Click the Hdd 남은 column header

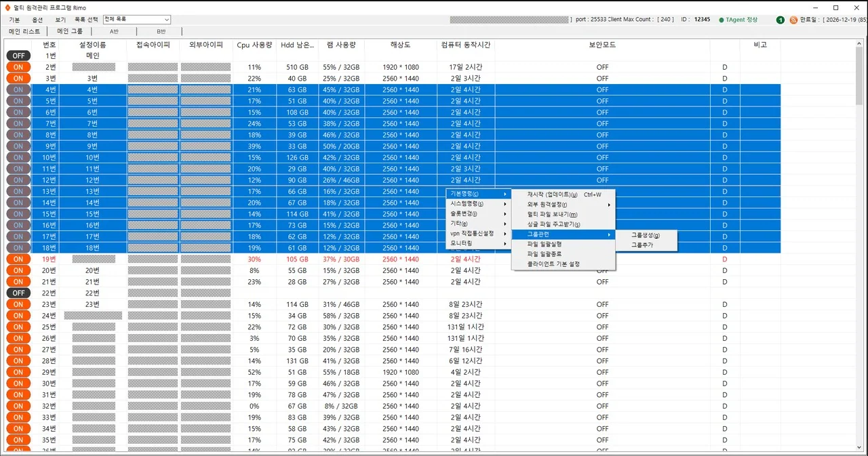(x=297, y=45)
